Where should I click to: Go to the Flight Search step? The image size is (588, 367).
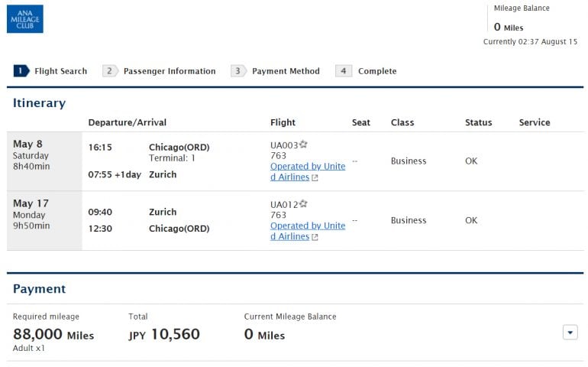(51, 71)
